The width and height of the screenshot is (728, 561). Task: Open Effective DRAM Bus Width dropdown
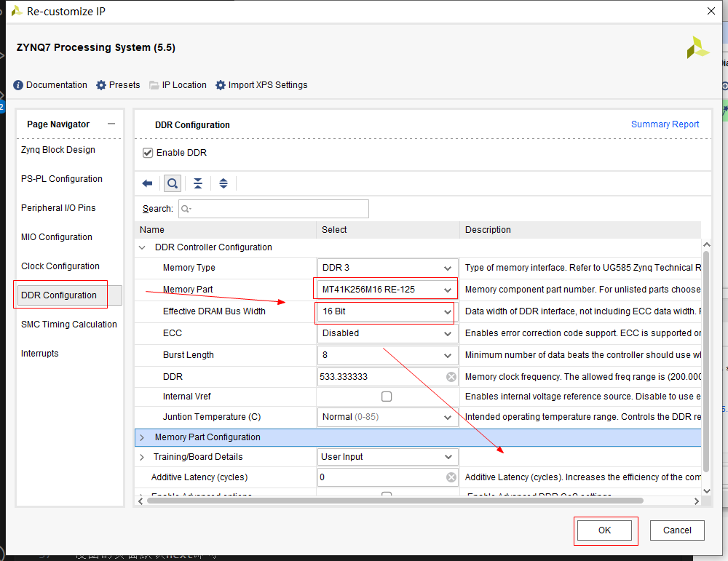click(388, 311)
